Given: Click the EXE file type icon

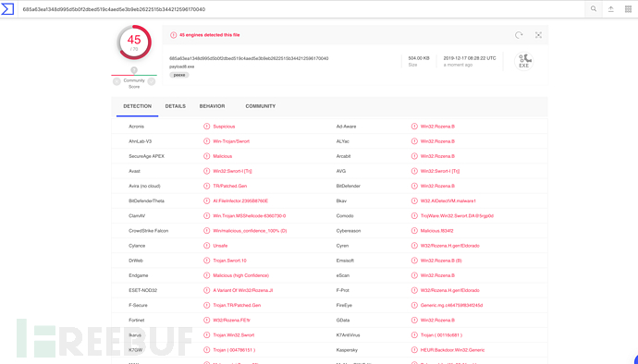Looking at the screenshot, I should (x=524, y=61).
